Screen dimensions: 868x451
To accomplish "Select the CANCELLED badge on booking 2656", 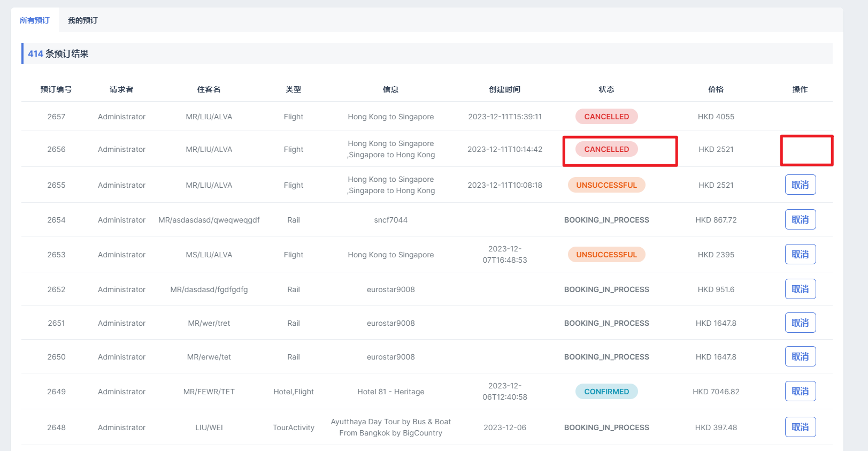I will (606, 149).
